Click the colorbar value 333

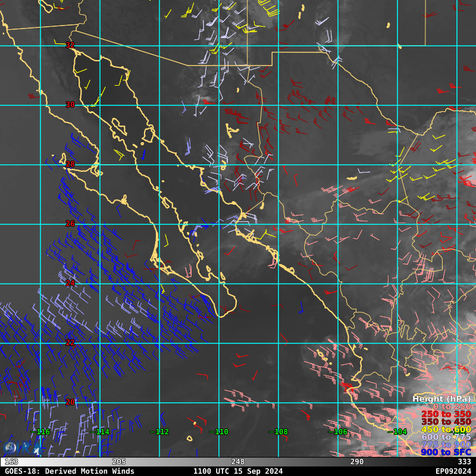point(465,462)
